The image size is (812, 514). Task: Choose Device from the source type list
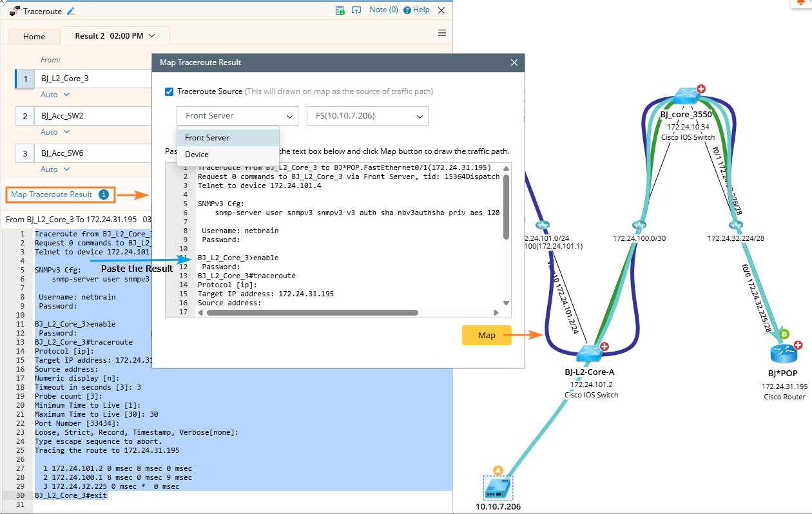click(x=197, y=155)
